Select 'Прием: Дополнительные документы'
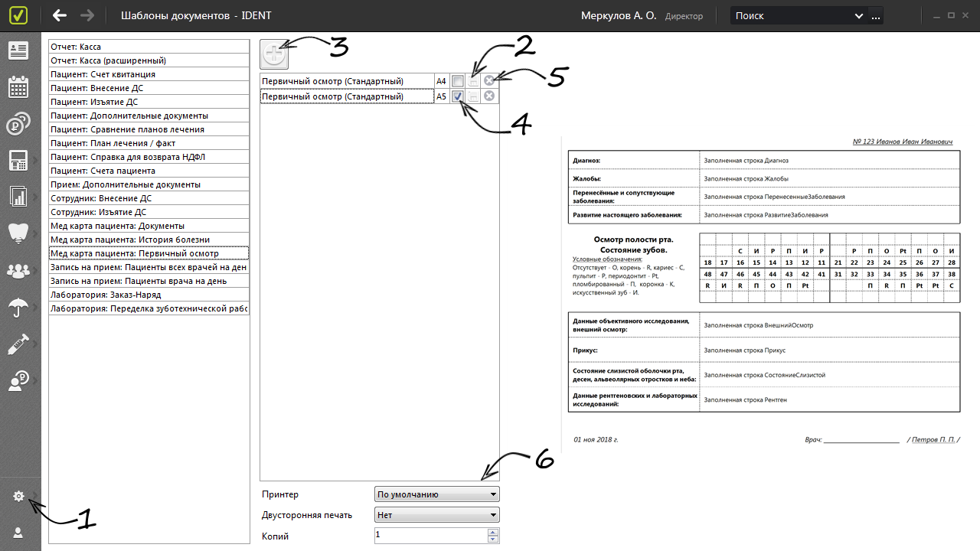The image size is (980, 551). (x=149, y=184)
